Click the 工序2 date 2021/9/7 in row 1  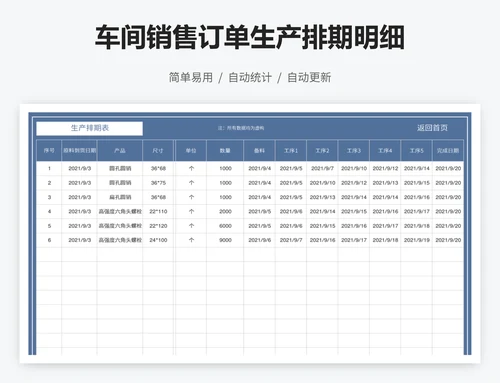click(322, 168)
